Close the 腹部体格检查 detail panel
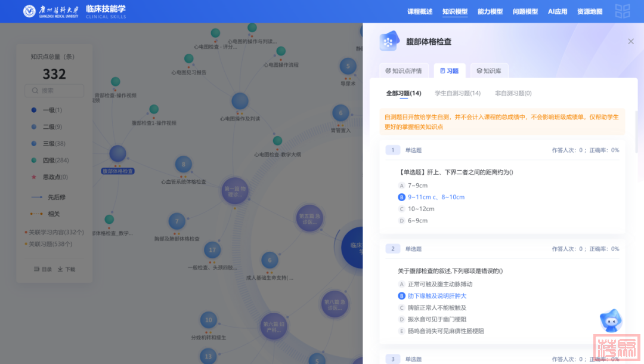644x364 pixels. click(x=630, y=41)
